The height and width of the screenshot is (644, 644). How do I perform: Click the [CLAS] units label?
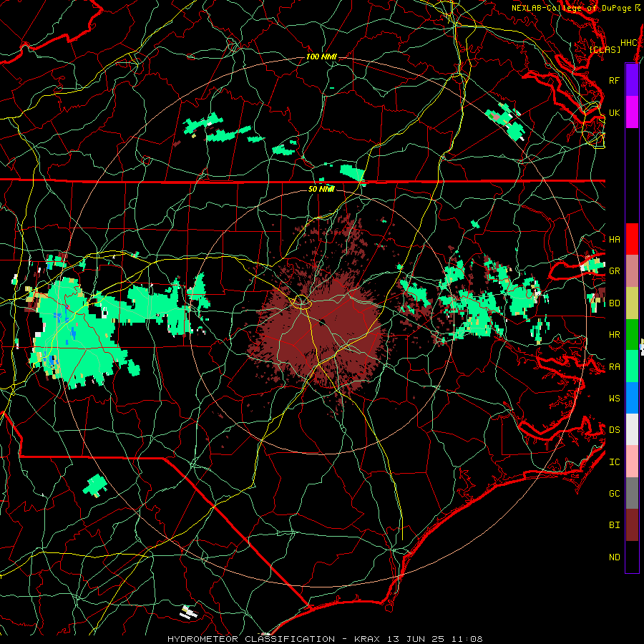pos(605,50)
